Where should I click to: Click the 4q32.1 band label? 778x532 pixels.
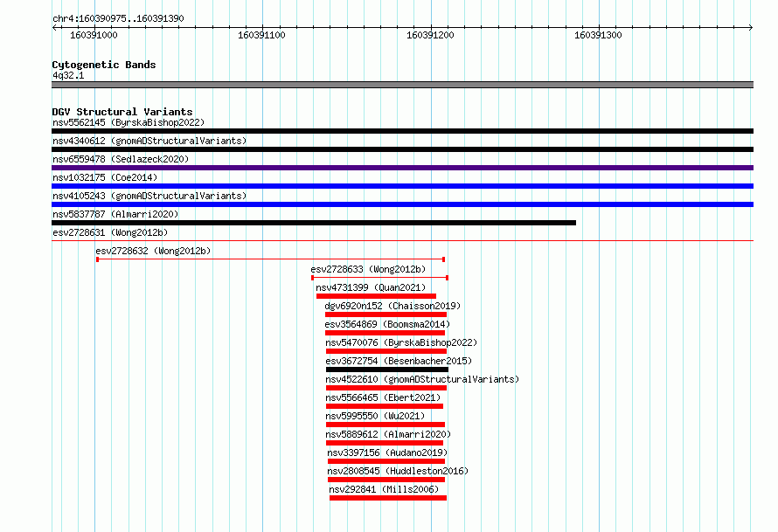click(x=68, y=75)
